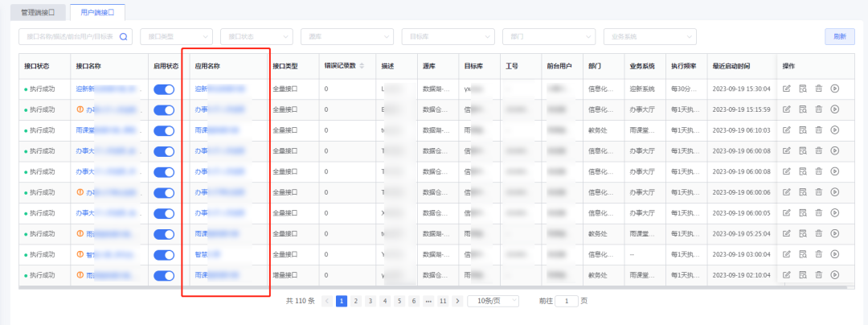Toggle 启用状态 switch in the third row
The width and height of the screenshot is (868, 325).
(164, 130)
